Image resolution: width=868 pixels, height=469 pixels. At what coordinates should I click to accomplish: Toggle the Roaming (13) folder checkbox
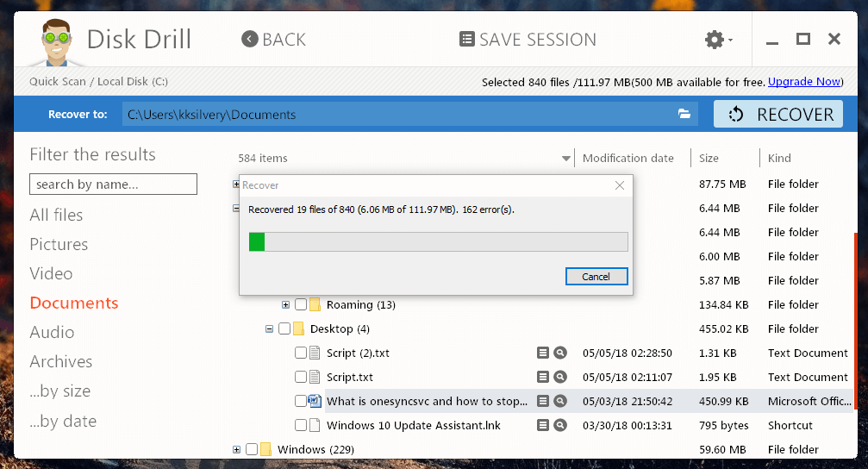tap(301, 304)
